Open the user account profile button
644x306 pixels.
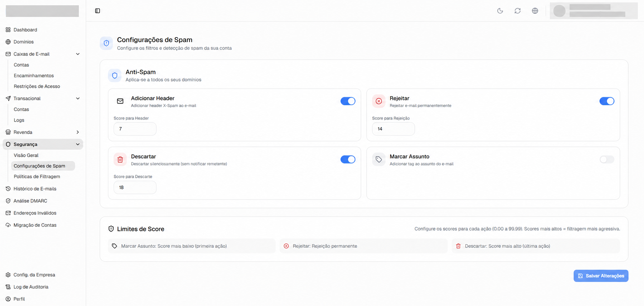click(593, 11)
